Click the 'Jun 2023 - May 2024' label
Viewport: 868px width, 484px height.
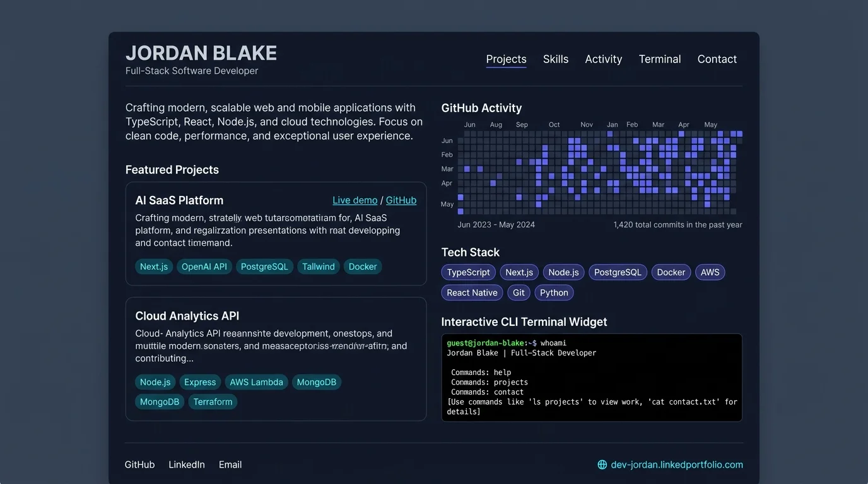[496, 224]
